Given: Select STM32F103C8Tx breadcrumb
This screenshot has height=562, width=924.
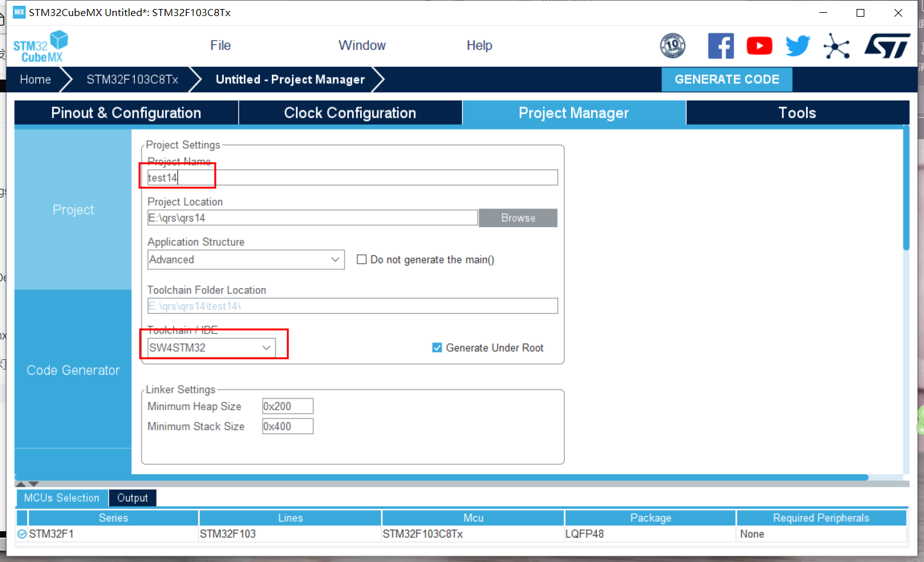Looking at the screenshot, I should click(x=132, y=80).
